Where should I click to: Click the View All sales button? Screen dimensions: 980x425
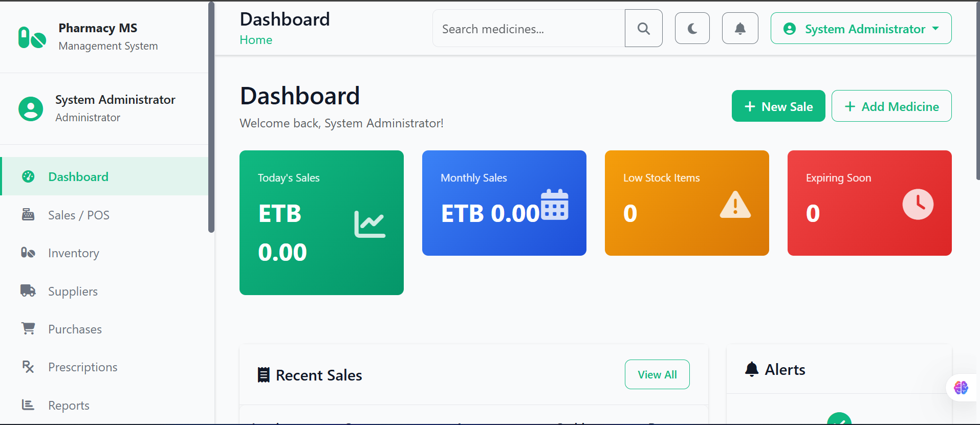click(x=657, y=374)
